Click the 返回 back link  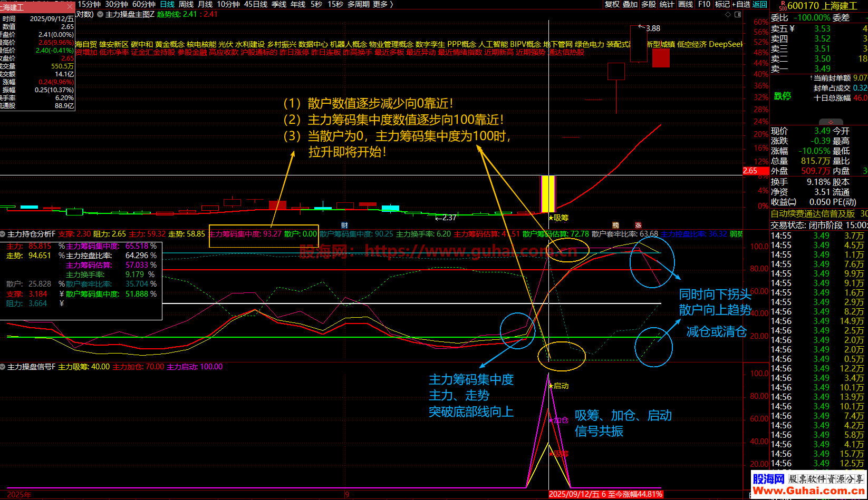(x=760, y=4)
